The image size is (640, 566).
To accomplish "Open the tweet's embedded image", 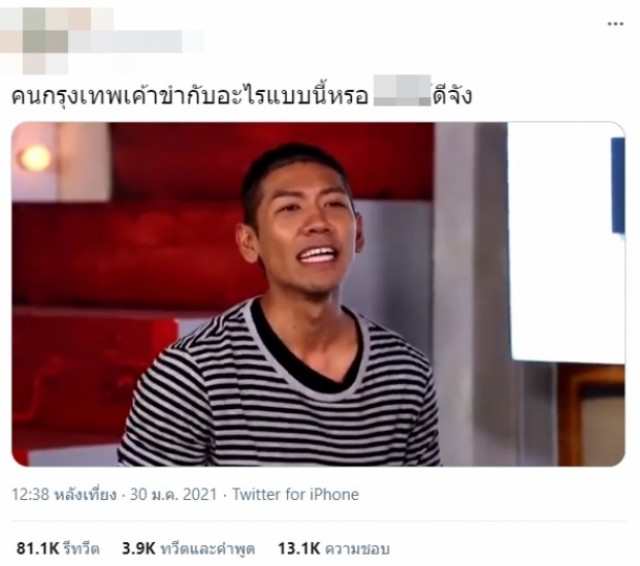I will [318, 294].
